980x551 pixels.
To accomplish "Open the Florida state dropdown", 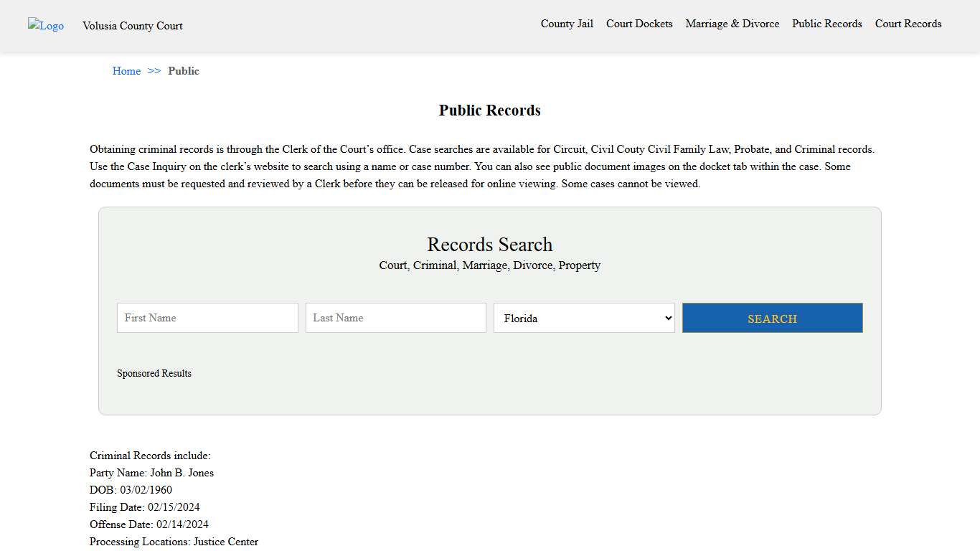I will click(583, 318).
